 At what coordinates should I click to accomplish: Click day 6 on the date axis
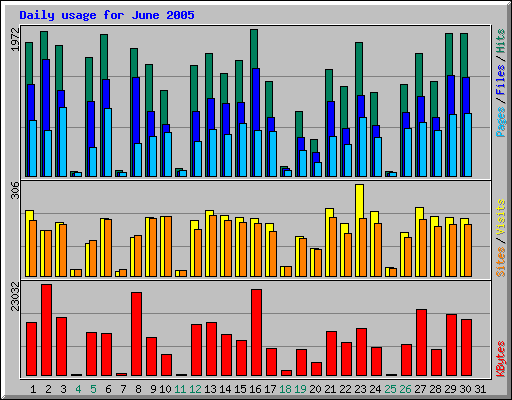coord(108,389)
